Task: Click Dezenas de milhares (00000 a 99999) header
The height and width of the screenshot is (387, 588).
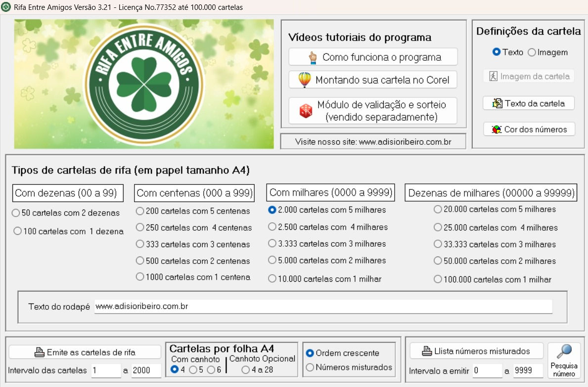Action: pyautogui.click(x=491, y=193)
